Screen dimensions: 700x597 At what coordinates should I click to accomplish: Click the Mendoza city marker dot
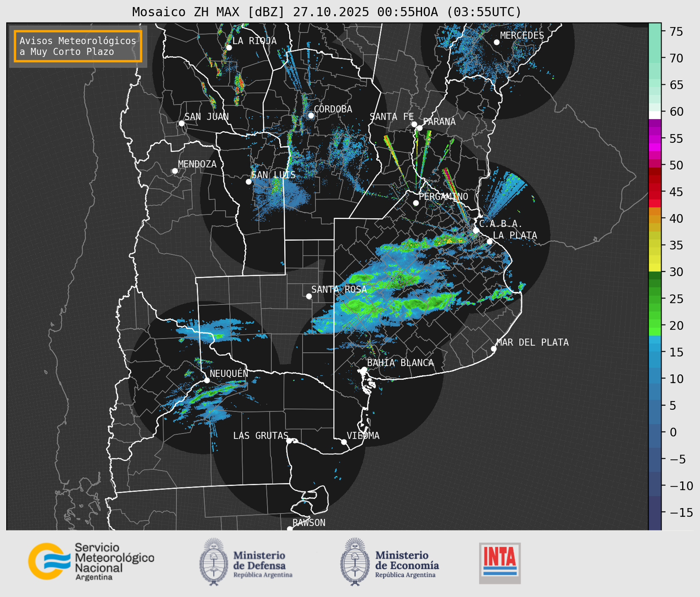pyautogui.click(x=175, y=171)
